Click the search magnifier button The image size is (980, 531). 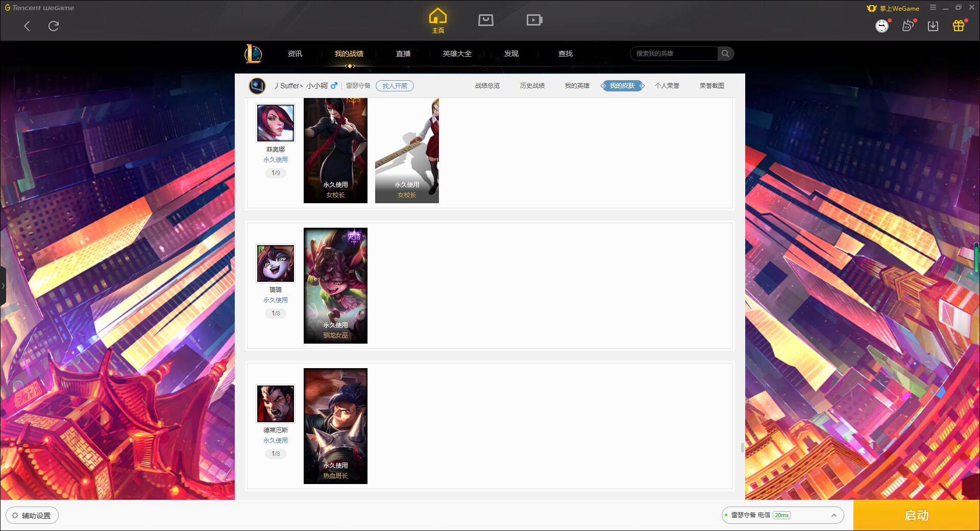725,54
